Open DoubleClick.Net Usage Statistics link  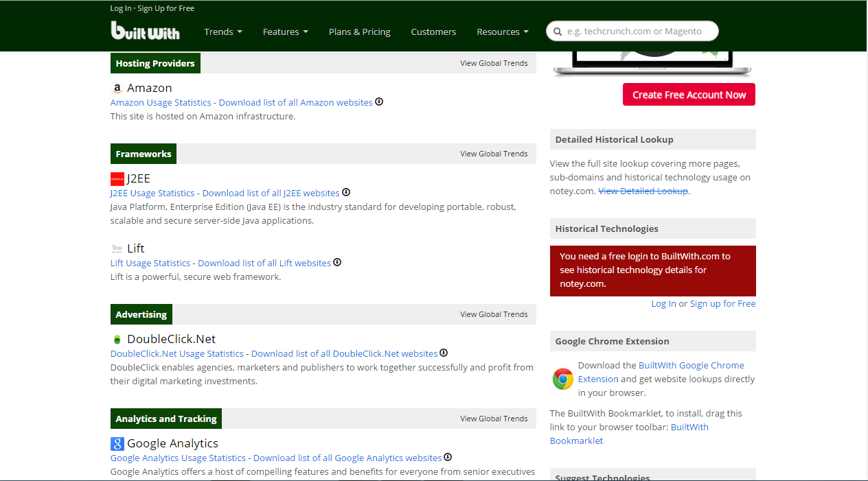tap(177, 353)
